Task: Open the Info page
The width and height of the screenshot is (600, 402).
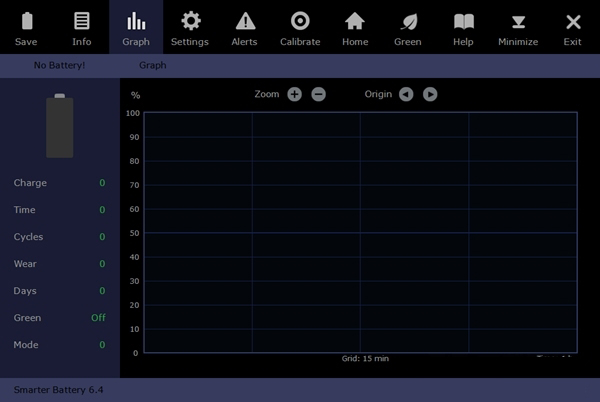Action: click(82, 27)
